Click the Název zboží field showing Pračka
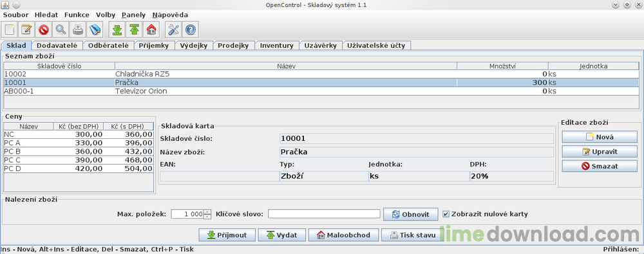The width and height of the screenshot is (644, 254). [417, 152]
